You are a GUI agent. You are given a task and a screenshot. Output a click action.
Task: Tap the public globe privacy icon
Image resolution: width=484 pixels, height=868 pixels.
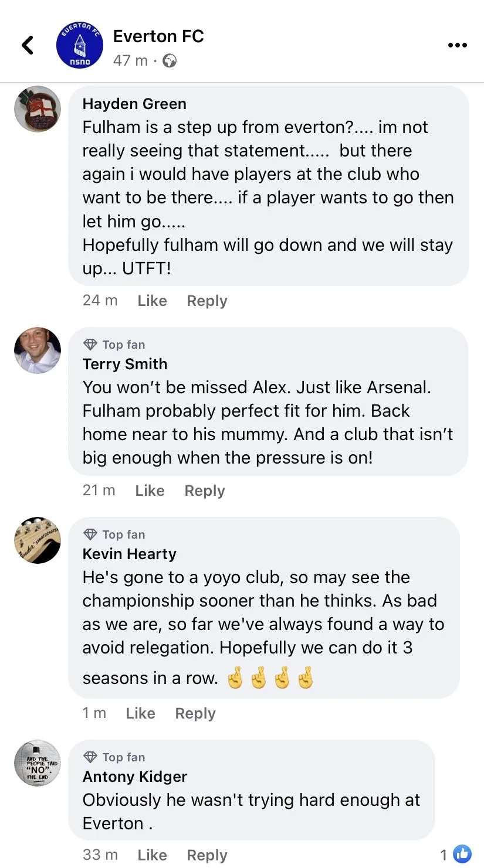169,60
